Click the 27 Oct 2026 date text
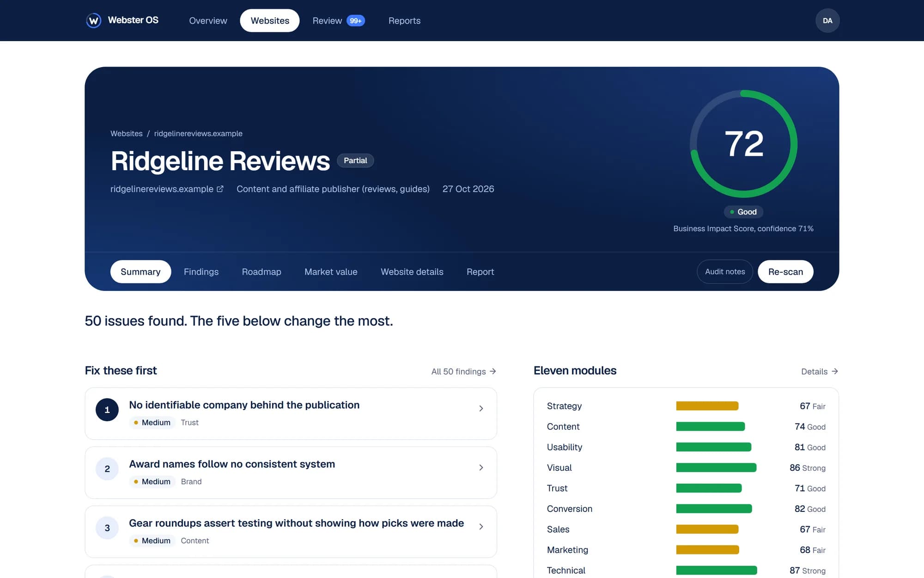The image size is (924, 578). click(x=468, y=189)
